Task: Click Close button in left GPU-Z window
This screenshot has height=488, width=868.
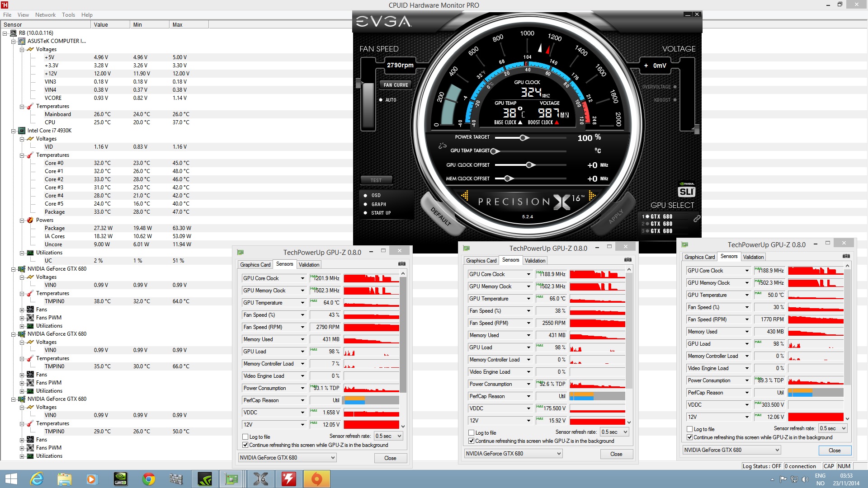Action: tap(390, 458)
